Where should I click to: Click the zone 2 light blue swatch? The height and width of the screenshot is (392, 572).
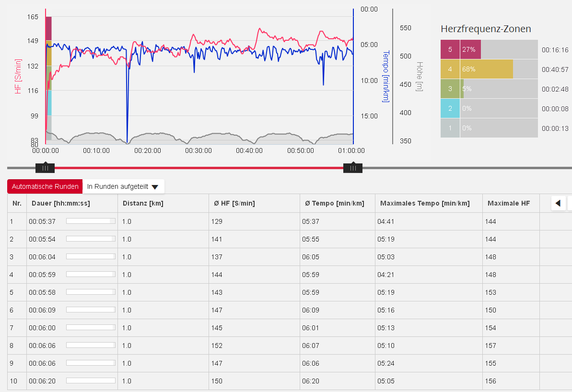(x=450, y=109)
